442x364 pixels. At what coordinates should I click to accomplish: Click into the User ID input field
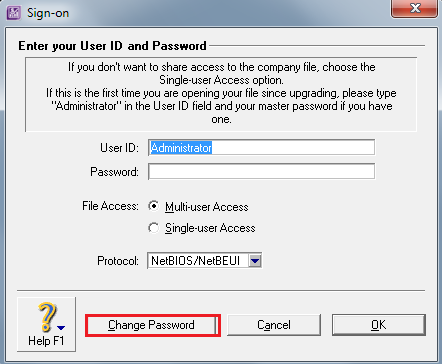point(261,148)
